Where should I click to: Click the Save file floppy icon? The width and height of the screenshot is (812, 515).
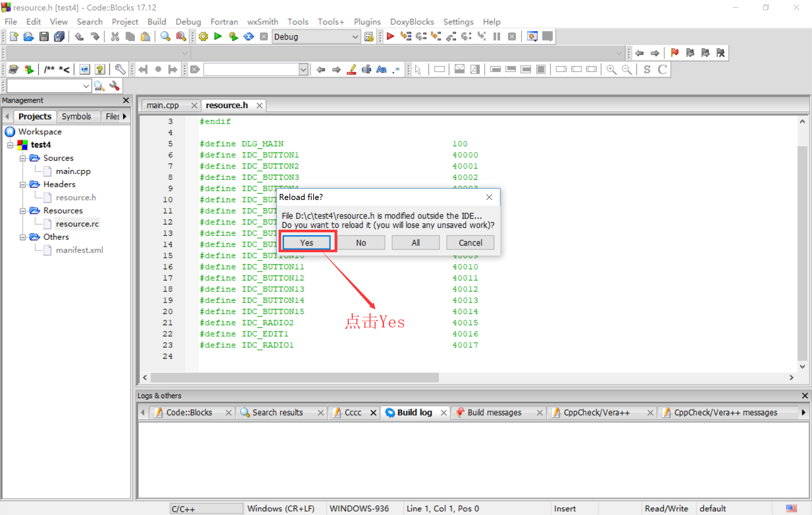[44, 36]
